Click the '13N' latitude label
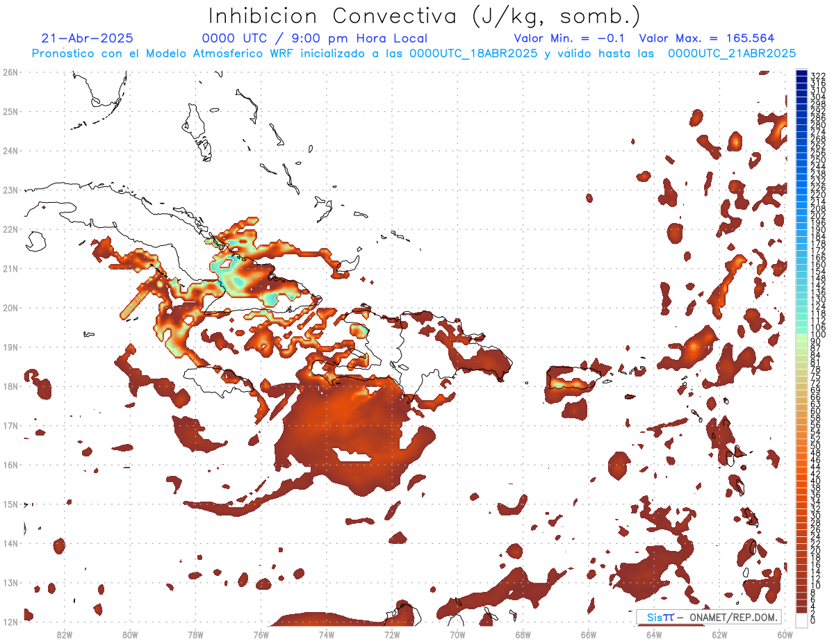 10,582
